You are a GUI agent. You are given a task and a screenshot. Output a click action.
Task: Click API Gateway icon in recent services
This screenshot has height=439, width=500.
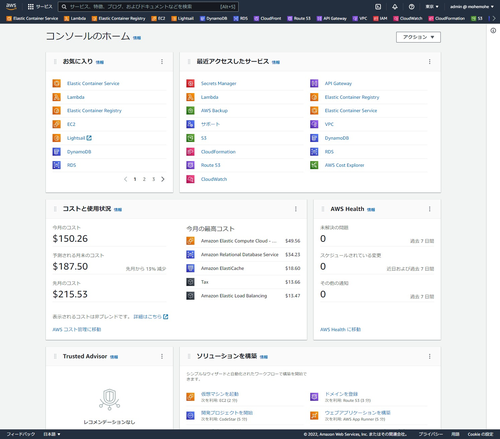(314, 83)
